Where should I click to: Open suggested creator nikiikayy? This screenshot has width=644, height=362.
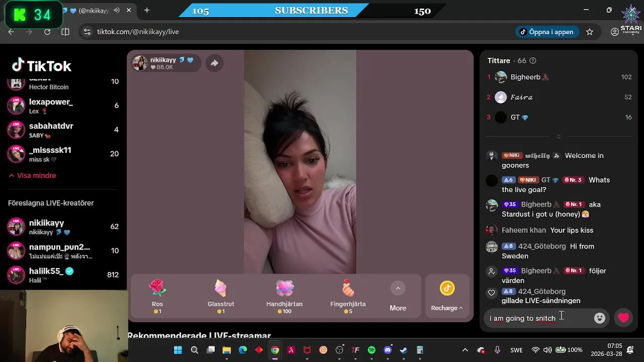(63, 227)
